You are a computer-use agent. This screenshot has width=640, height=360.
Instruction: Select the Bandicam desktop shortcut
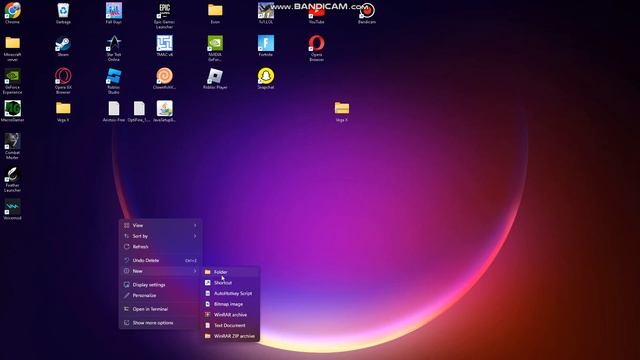367,13
